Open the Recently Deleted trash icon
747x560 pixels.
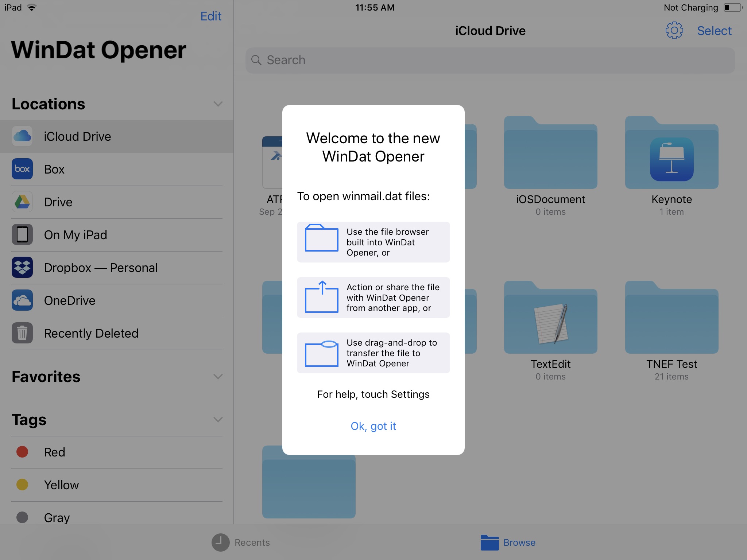[22, 333]
